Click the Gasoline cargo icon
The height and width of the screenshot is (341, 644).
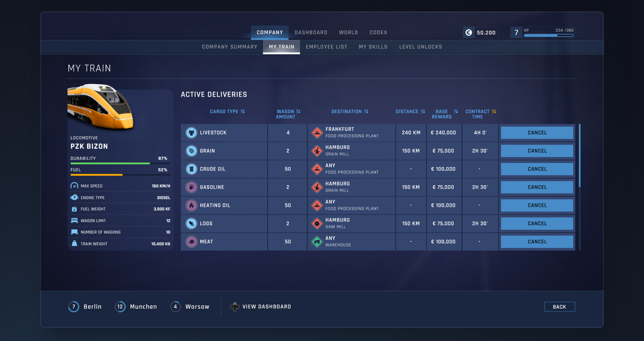[191, 187]
